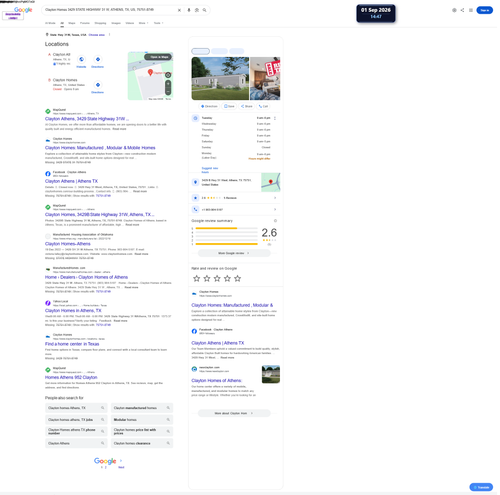Expand the More search filters dropdown
500x495 pixels.
[x=143, y=23]
